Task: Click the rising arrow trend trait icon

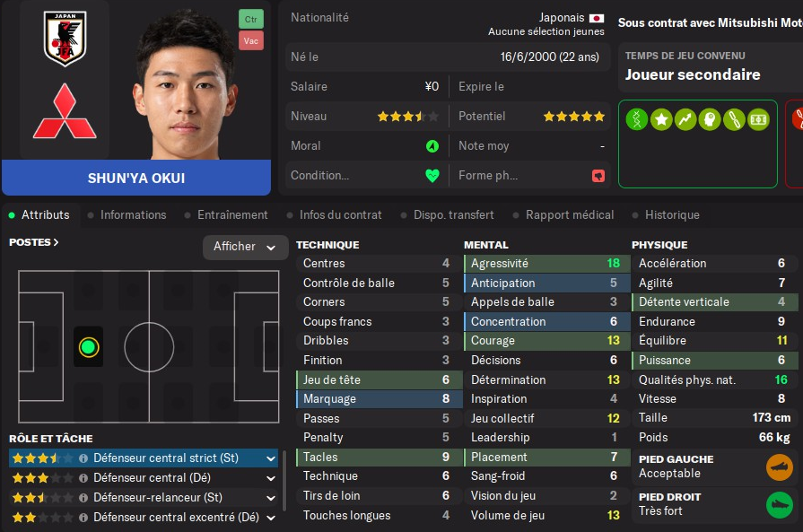Action: pyautogui.click(x=685, y=119)
